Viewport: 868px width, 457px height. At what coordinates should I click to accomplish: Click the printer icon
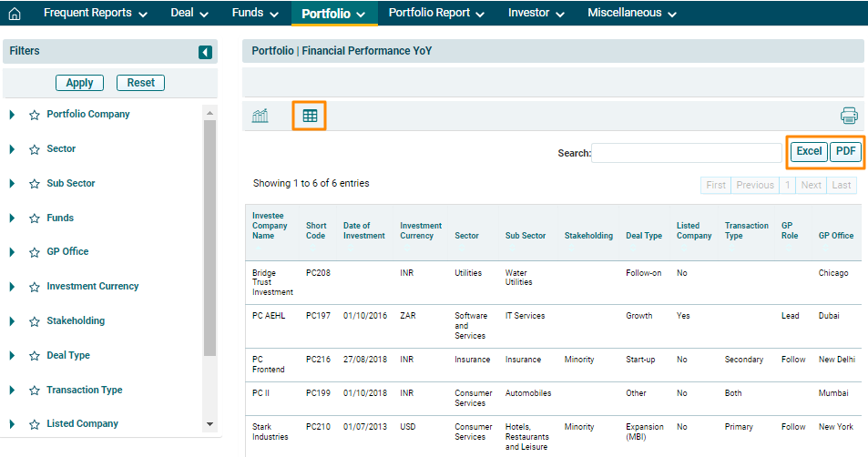pyautogui.click(x=849, y=116)
